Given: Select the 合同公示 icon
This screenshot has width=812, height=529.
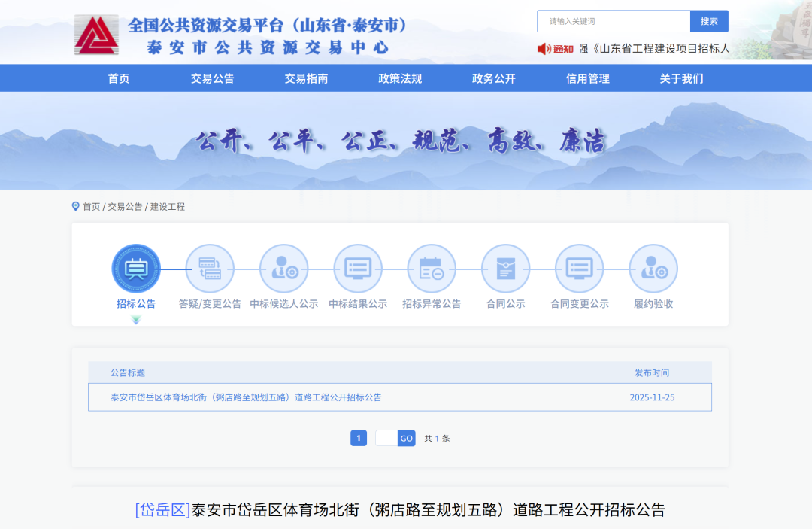Looking at the screenshot, I should coord(505,269).
